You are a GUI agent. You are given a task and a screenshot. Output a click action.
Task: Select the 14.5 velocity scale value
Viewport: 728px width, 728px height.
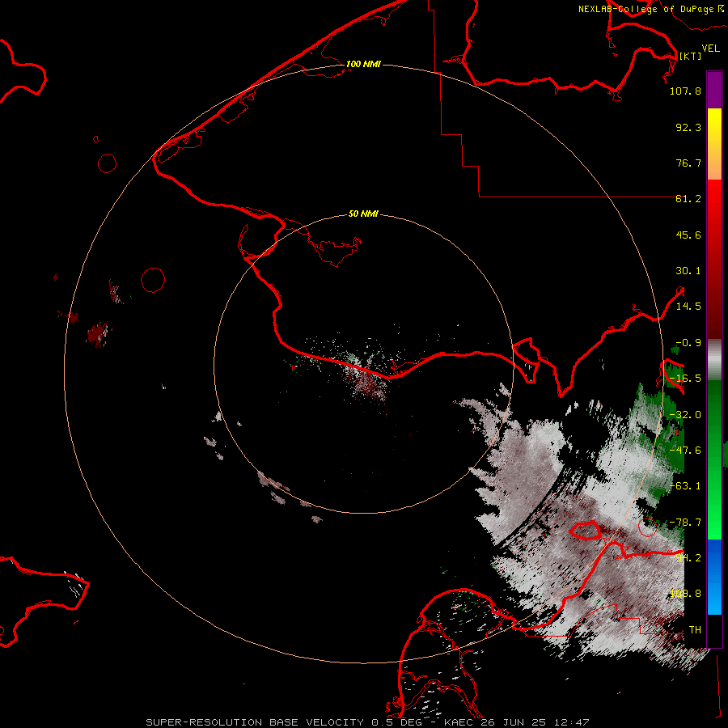tap(688, 307)
